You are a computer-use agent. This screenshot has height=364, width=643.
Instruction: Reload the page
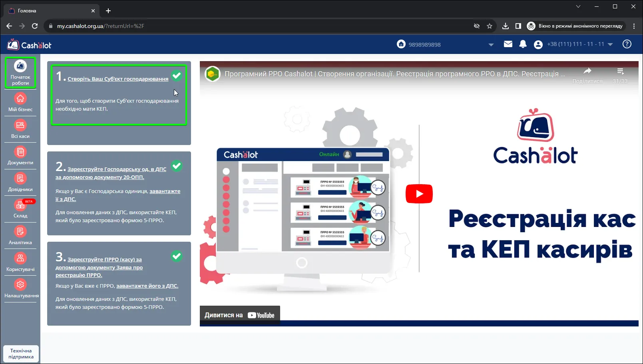pos(35,26)
